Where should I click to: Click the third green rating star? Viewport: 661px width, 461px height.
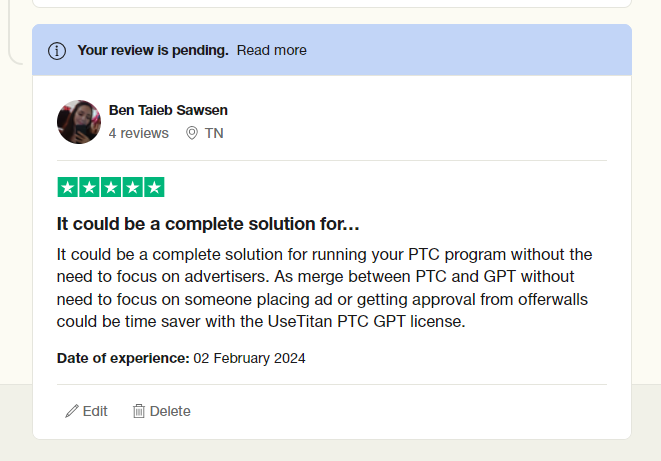pyautogui.click(x=111, y=187)
